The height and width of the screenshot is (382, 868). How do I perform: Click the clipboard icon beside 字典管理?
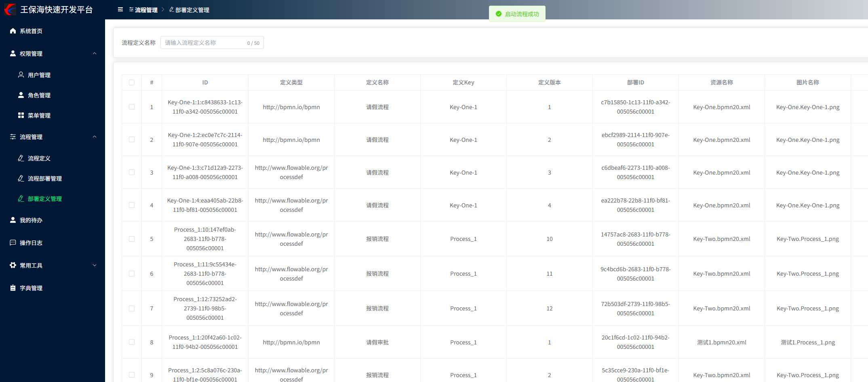pyautogui.click(x=13, y=288)
